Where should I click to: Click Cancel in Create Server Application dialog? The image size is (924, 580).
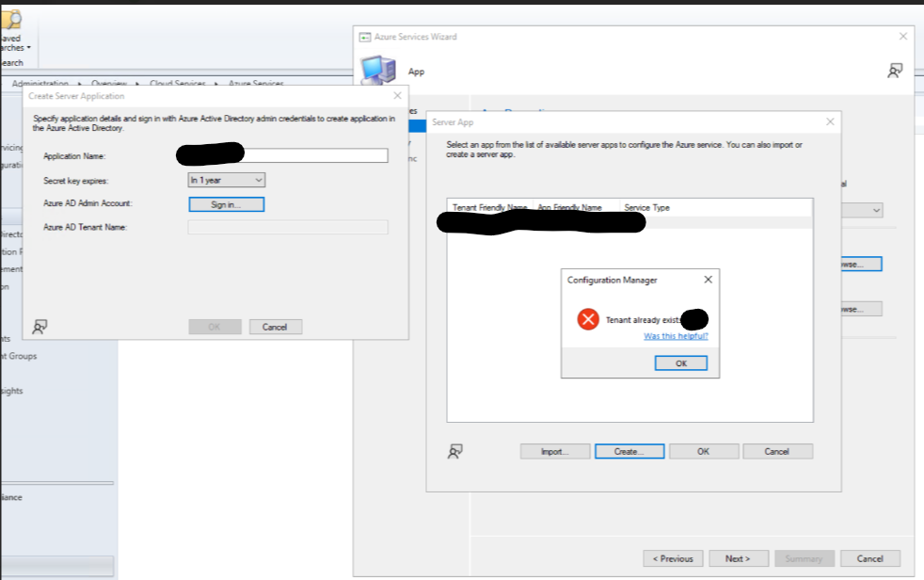275,327
